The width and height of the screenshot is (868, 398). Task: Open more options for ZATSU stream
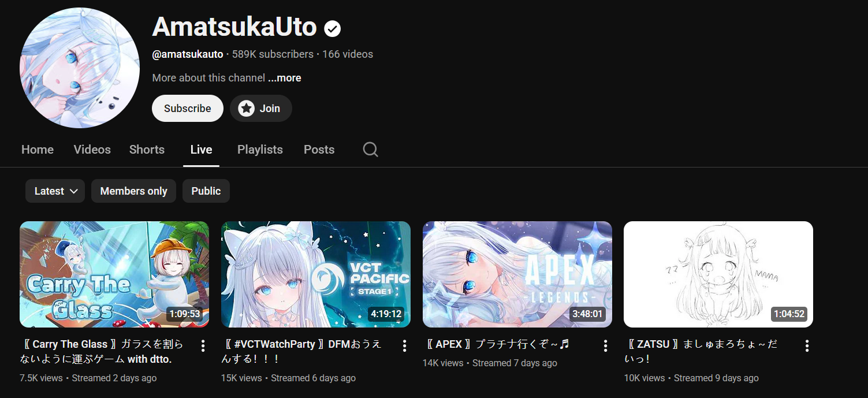click(x=807, y=345)
